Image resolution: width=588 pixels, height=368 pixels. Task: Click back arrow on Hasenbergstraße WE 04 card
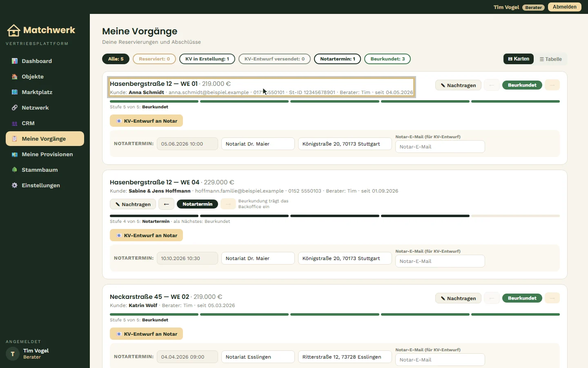(x=166, y=204)
